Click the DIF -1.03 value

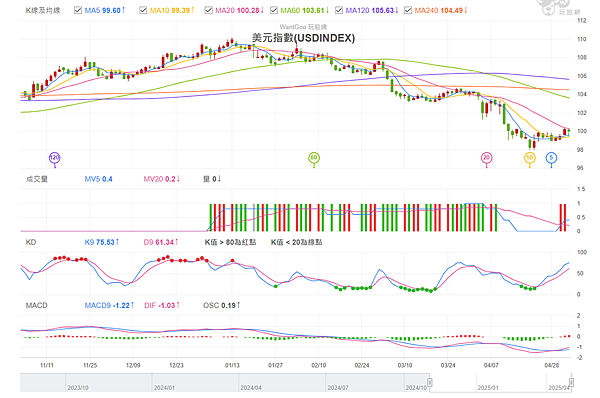162,305
